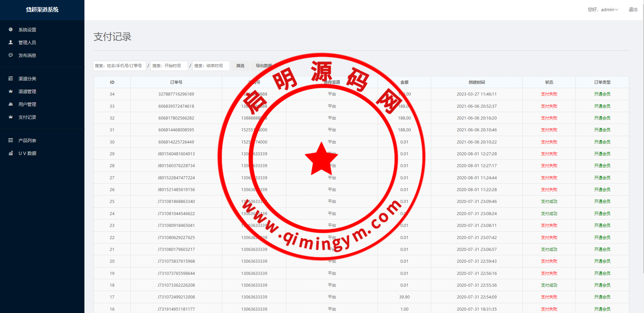Click 退出 to log out

point(633,9)
